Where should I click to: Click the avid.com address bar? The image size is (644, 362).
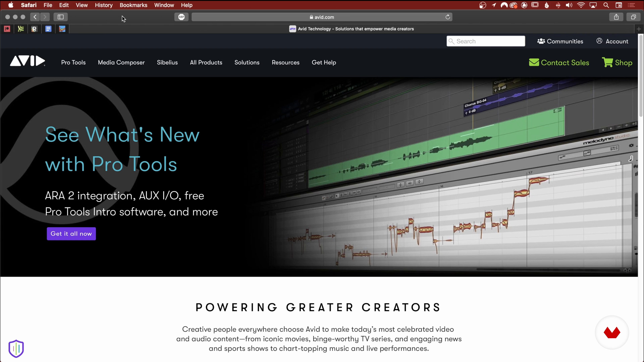tap(322, 17)
